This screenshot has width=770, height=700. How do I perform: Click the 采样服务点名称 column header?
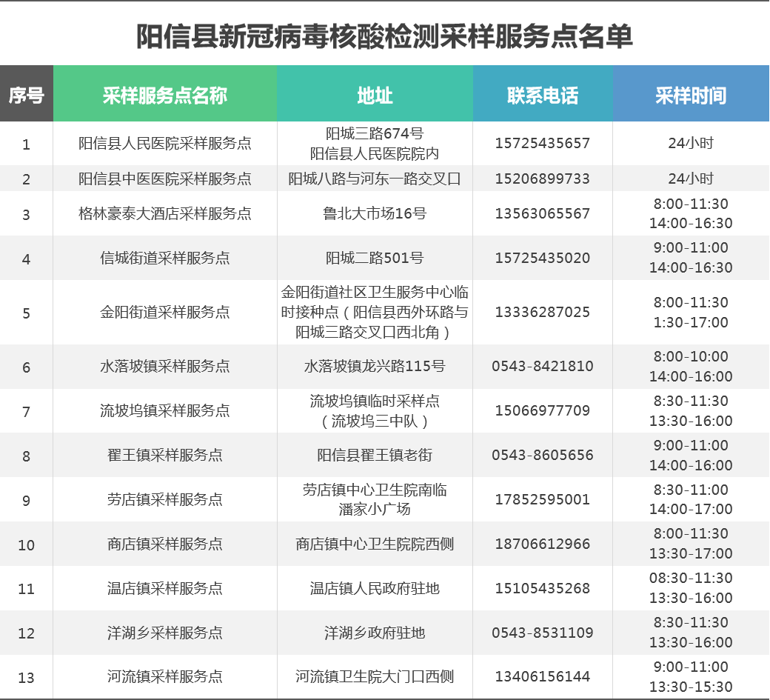pyautogui.click(x=164, y=95)
